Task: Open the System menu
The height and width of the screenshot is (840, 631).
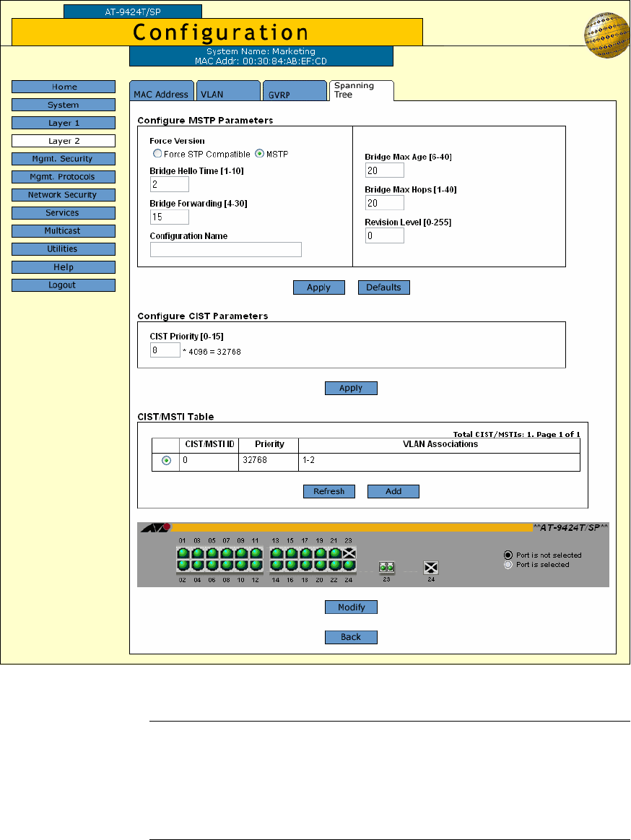Action: coord(64,105)
